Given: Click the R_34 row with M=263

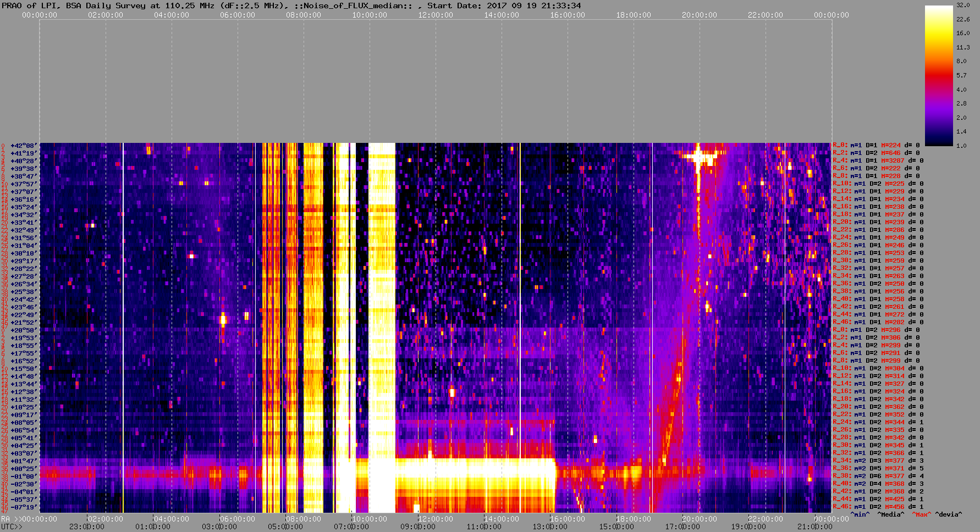Looking at the screenshot, I should pyautogui.click(x=878, y=276).
